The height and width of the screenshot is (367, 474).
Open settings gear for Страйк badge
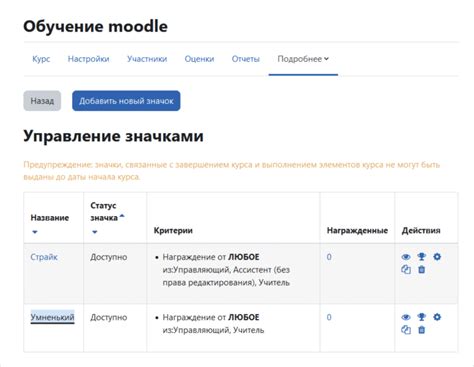click(437, 257)
